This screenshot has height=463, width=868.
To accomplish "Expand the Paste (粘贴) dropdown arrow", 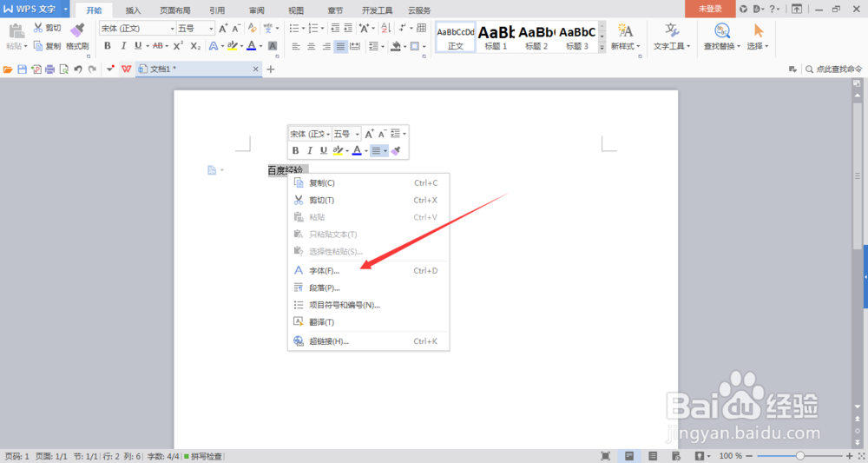I will tap(25, 46).
